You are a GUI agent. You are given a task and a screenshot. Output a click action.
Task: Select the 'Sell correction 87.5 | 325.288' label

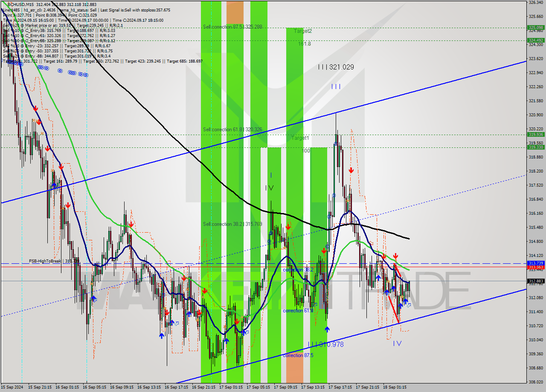coord(232,27)
